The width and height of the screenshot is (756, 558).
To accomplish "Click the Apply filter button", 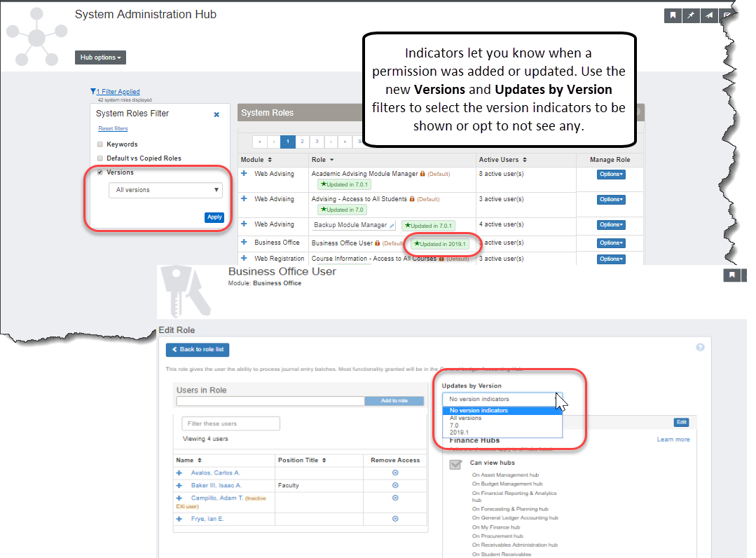I will (214, 217).
